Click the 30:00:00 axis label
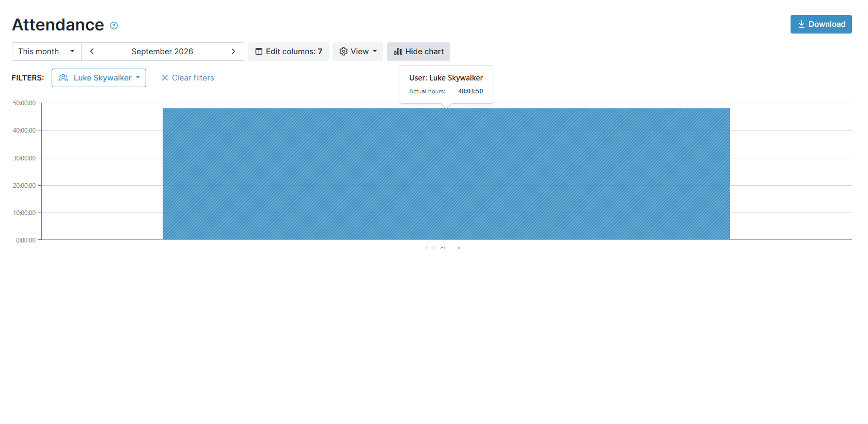The height and width of the screenshot is (424, 868). [24, 158]
